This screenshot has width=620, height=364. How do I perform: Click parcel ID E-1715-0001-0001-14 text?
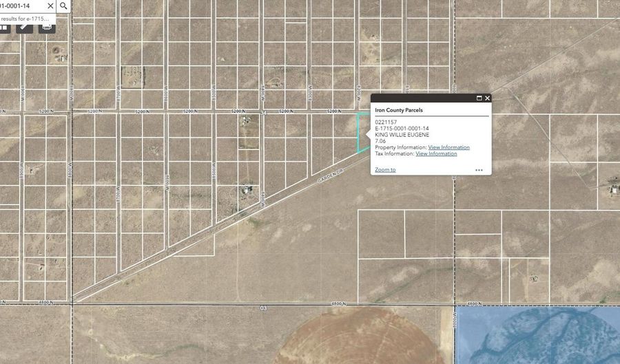pos(402,129)
